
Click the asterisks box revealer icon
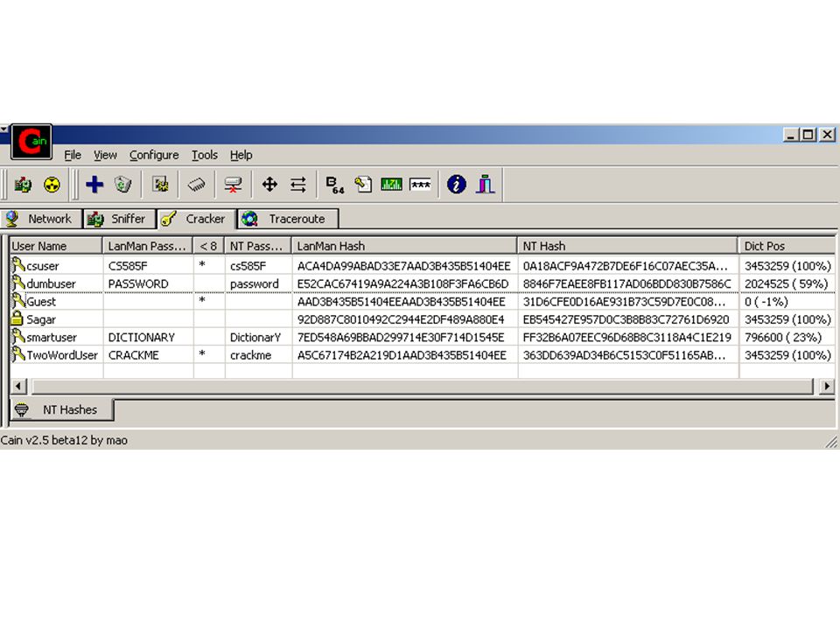pos(420,185)
